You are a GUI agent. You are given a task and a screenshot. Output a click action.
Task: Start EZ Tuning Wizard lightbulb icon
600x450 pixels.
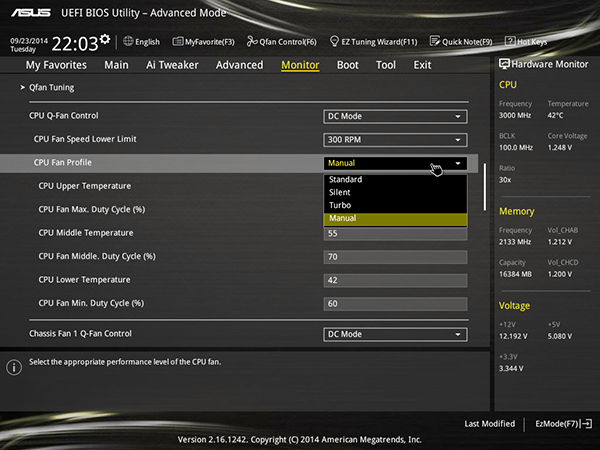coord(334,41)
